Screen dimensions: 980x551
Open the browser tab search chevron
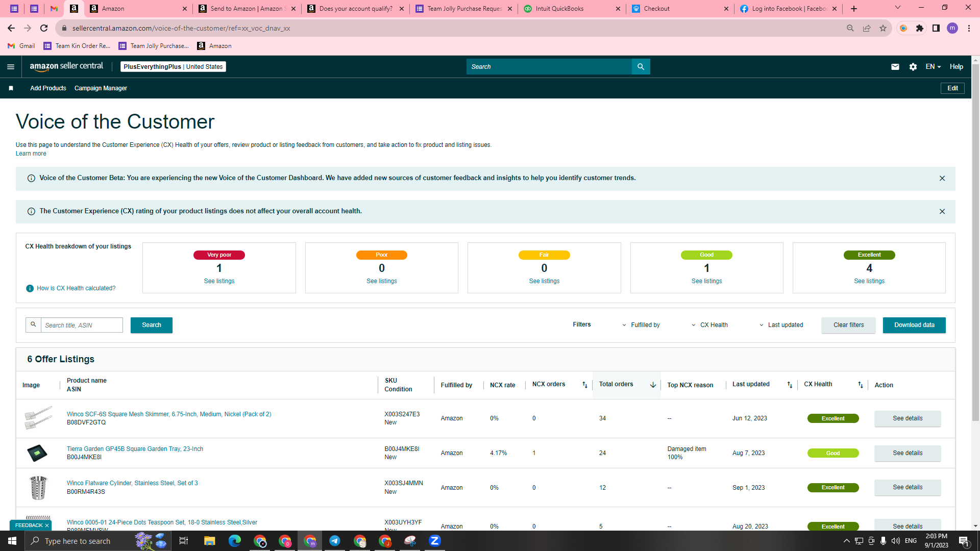click(898, 8)
